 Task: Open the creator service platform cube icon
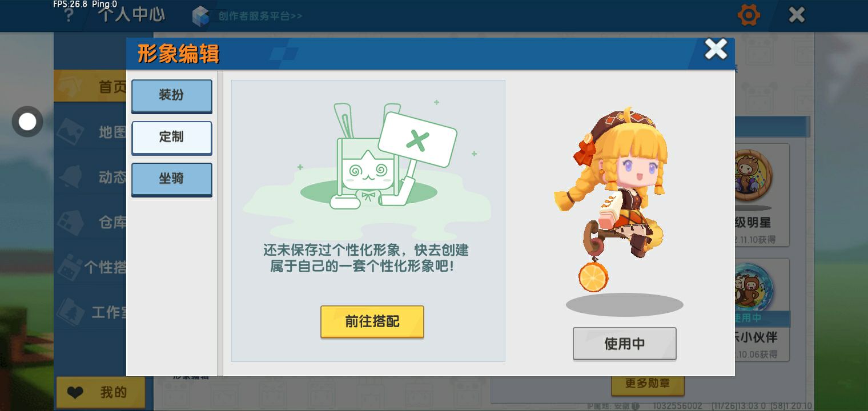201,16
